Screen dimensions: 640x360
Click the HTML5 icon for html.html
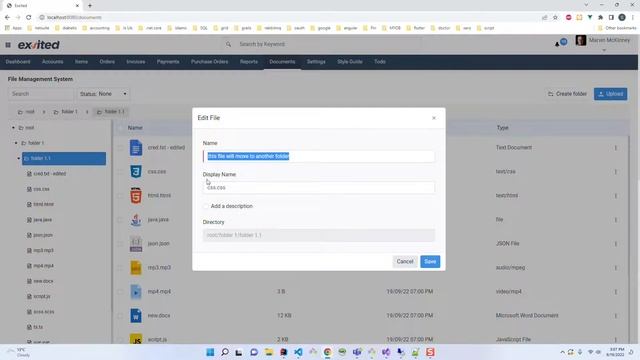(136, 196)
